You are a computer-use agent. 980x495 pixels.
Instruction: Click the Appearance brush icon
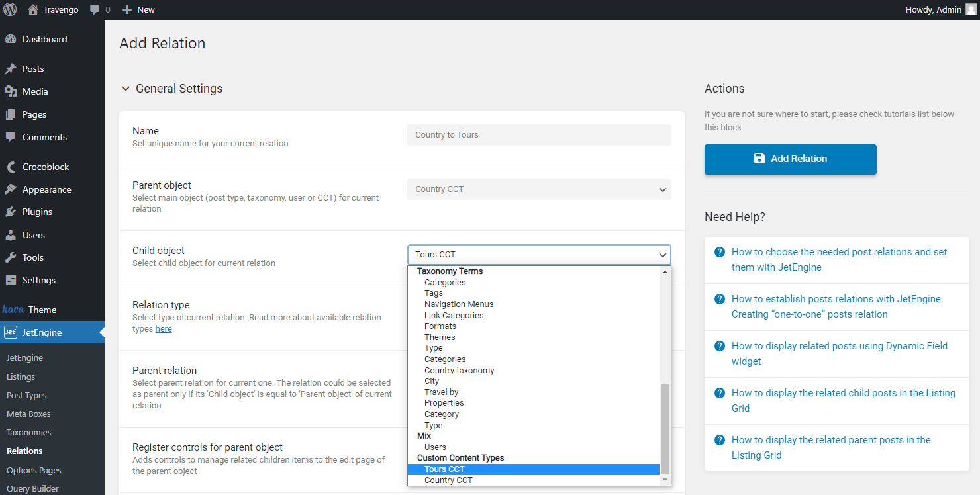[11, 189]
